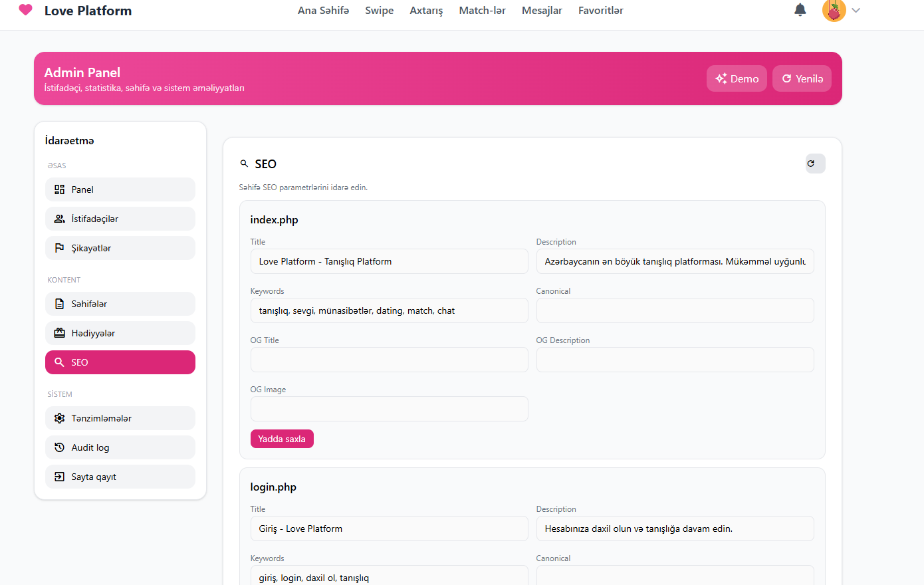Screen dimensions: 924x585
Task: Open the Şikayətlər flag item
Action: (x=120, y=248)
